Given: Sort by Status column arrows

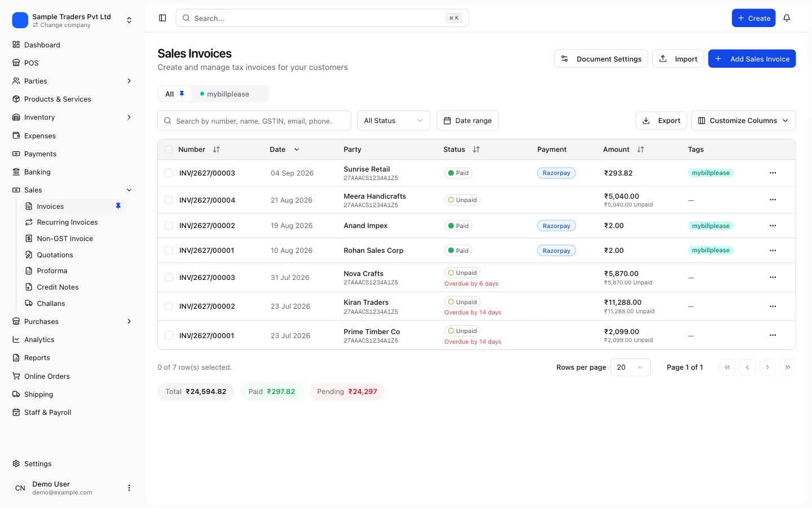Looking at the screenshot, I should coord(476,150).
